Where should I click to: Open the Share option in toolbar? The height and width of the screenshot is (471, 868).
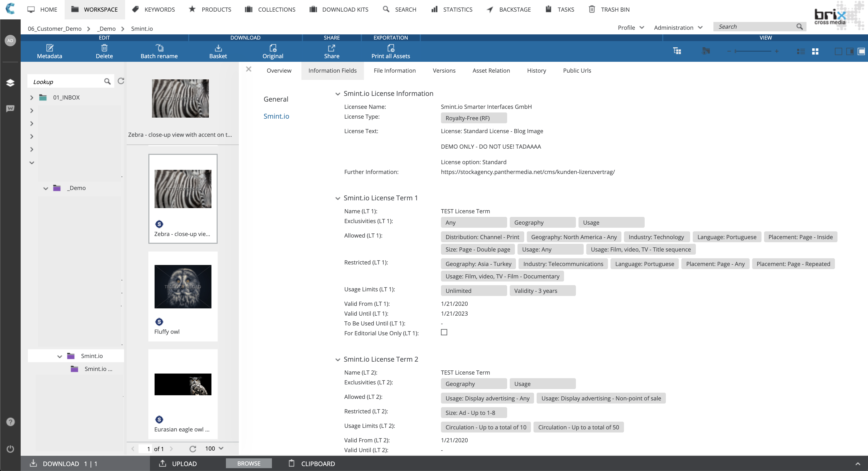click(331, 51)
